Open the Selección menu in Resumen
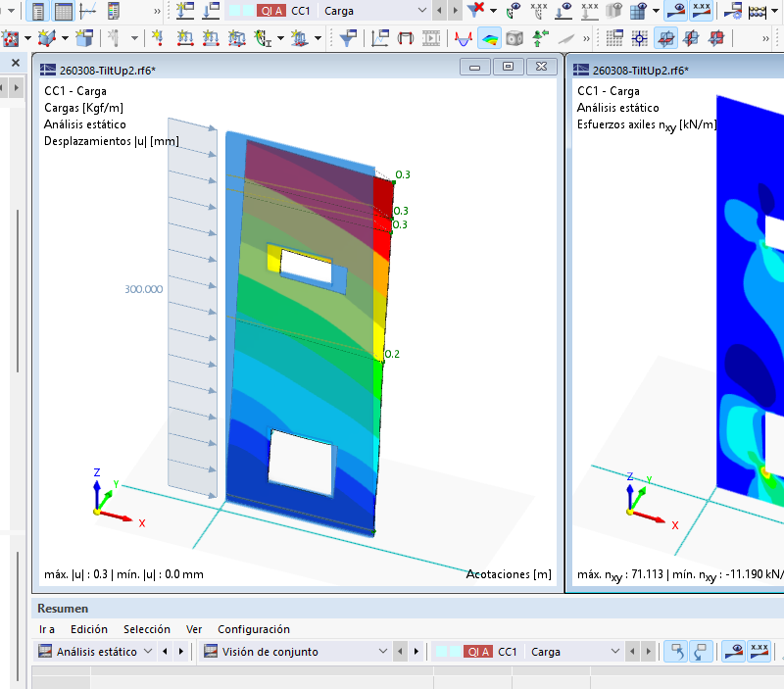 (146, 629)
